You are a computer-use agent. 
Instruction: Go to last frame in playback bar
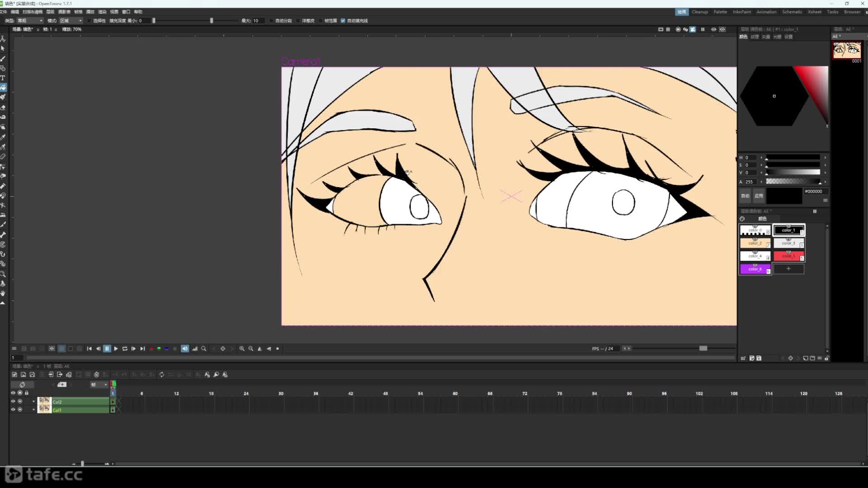point(142,348)
